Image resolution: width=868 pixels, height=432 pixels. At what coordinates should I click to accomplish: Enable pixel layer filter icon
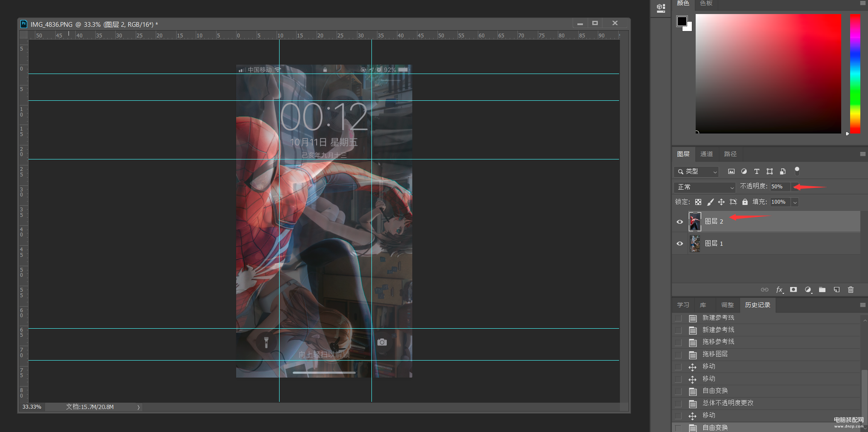[x=731, y=171]
